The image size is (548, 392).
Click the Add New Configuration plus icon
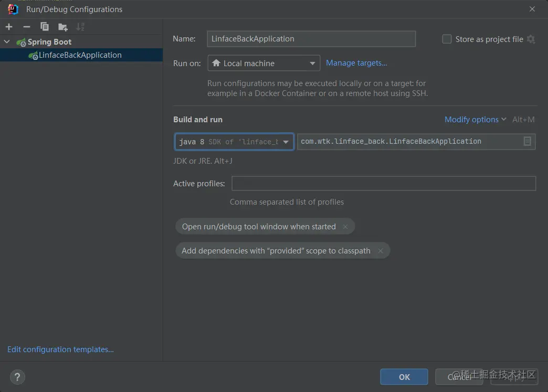click(9, 27)
